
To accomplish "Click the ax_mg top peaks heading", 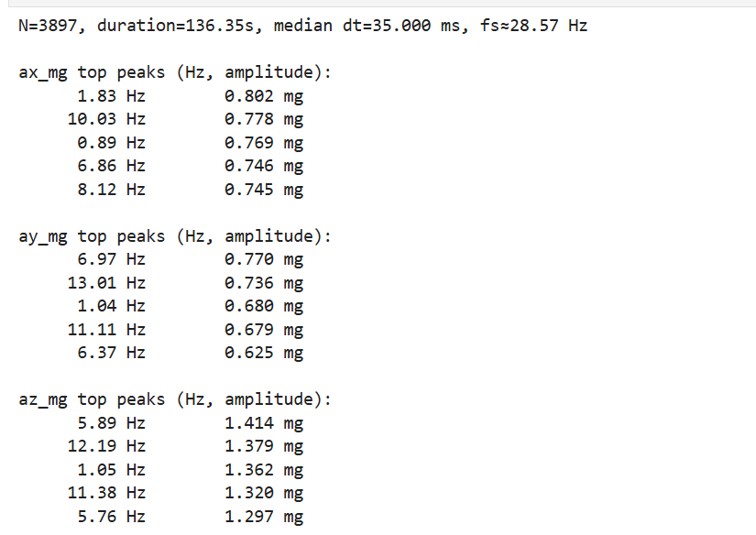I will (x=175, y=72).
